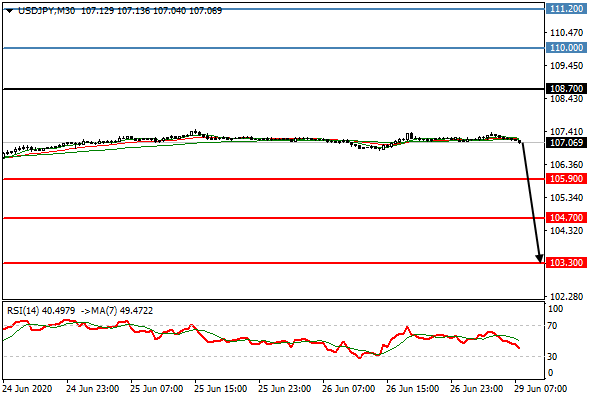Click the 24 Jun 2020 time label
This screenshot has width=590, height=400.
27,388
